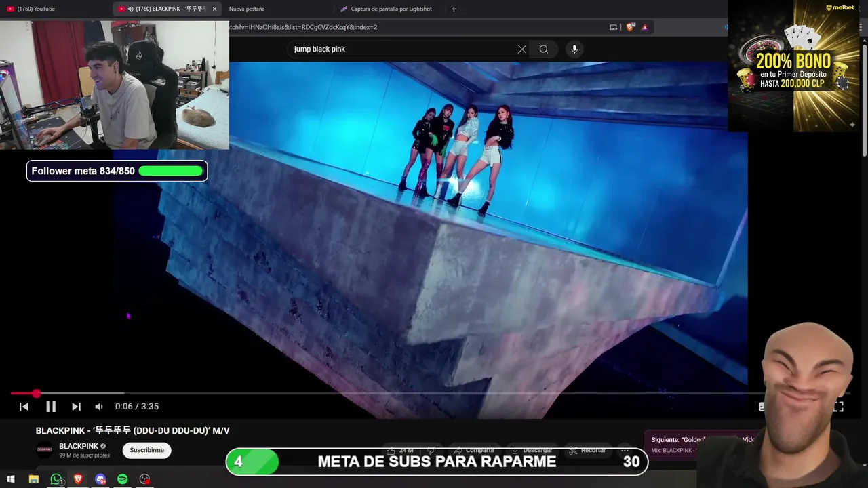This screenshot has width=868, height=488.
Task: Open WhatsApp from the taskbar
Action: [x=56, y=479]
